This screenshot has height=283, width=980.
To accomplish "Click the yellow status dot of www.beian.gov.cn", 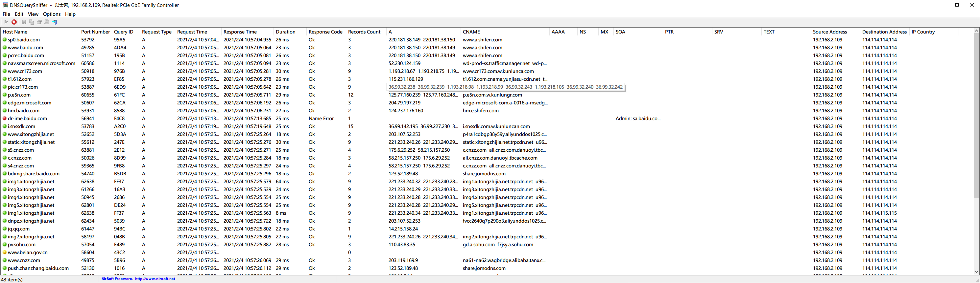I will (x=5, y=252).
